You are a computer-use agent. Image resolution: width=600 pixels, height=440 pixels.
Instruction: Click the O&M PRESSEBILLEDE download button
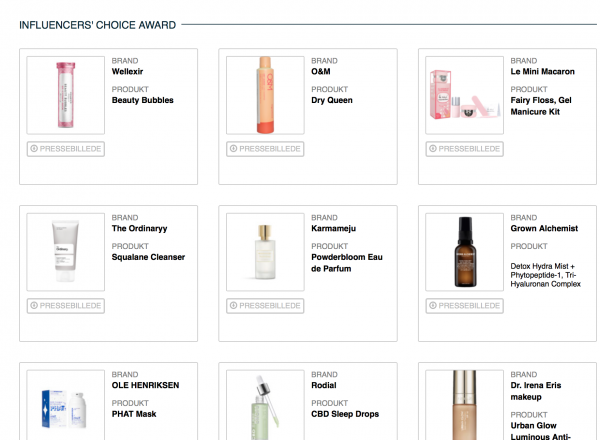click(x=265, y=149)
